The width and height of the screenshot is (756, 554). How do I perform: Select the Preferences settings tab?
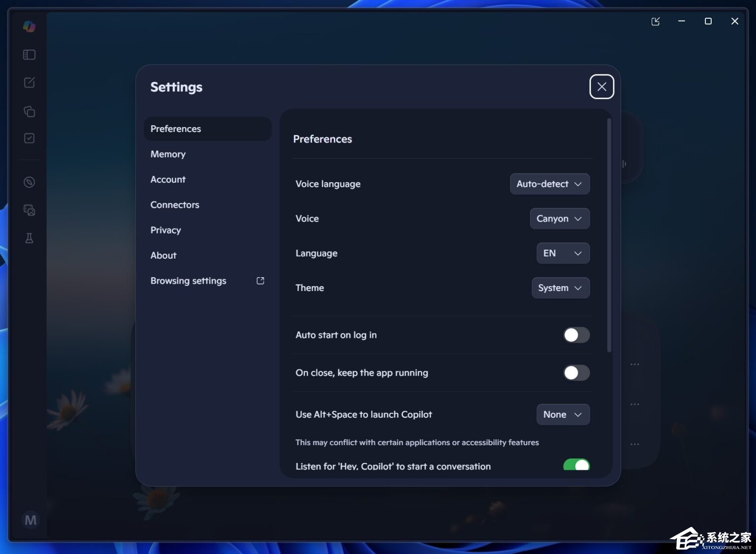[208, 129]
